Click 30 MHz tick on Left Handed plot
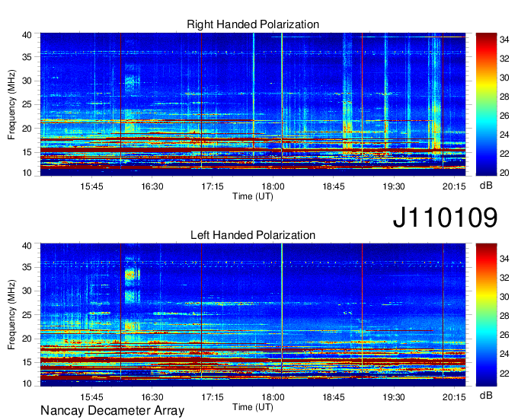The width and height of the screenshot is (518, 420). 27,291
